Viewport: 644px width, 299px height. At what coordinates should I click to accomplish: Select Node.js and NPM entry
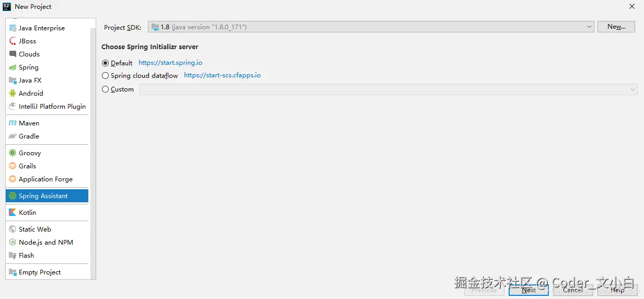47,242
